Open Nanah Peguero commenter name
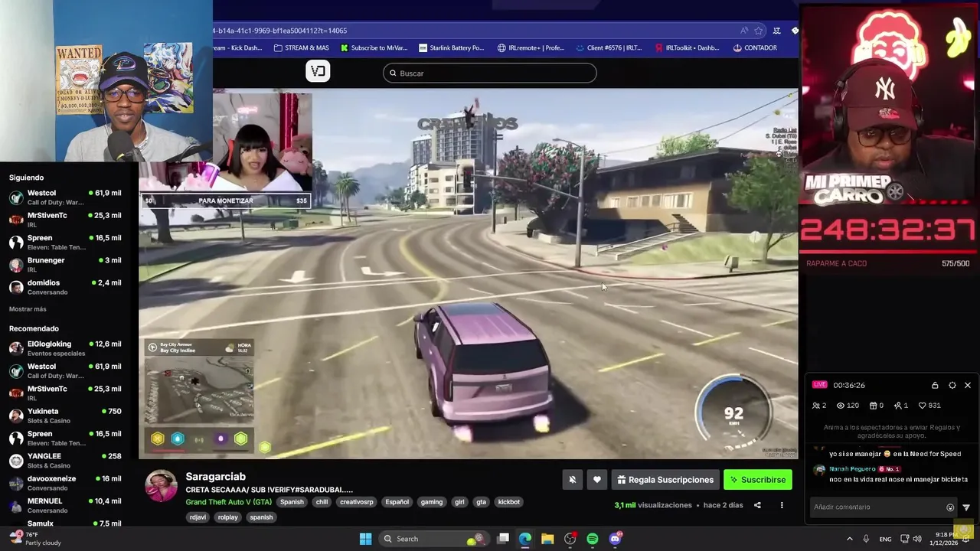Screen dimensions: 980x551 tap(851, 468)
